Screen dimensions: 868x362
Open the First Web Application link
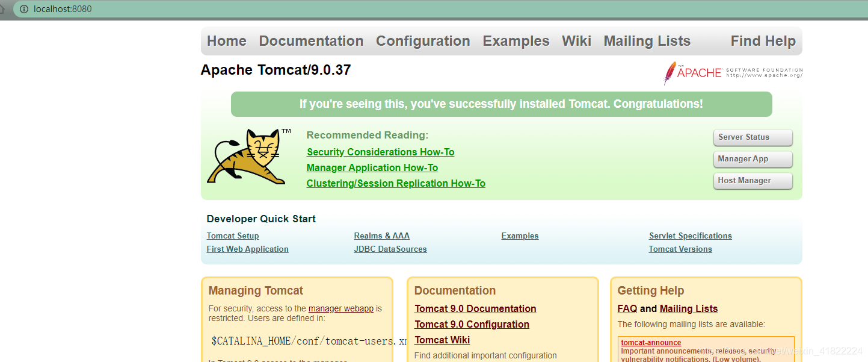[247, 249]
